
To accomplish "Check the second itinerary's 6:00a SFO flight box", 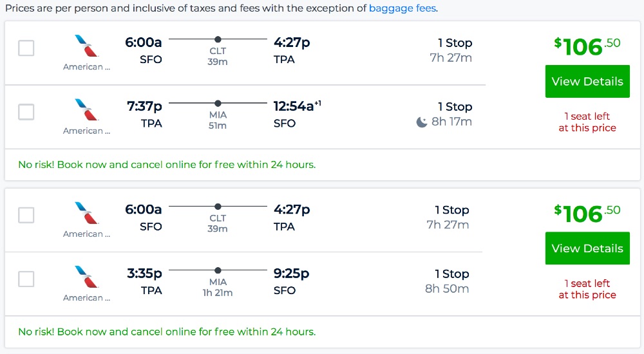I will coord(26,215).
